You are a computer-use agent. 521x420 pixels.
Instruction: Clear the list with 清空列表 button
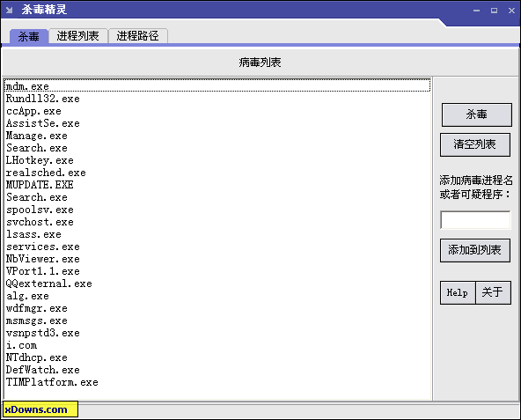[x=475, y=144]
